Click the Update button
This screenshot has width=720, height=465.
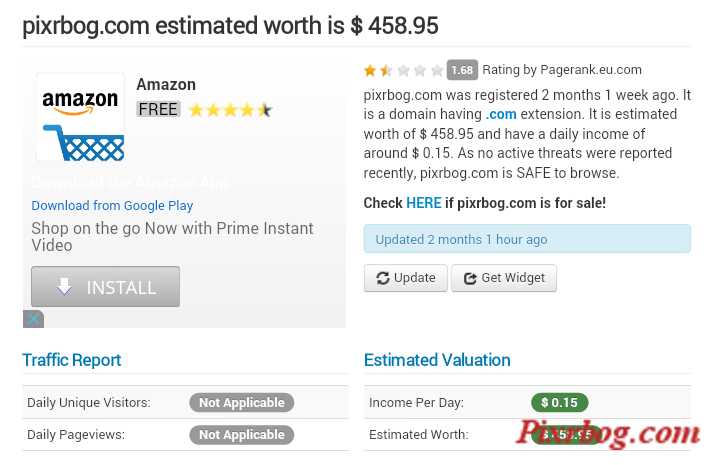405,278
